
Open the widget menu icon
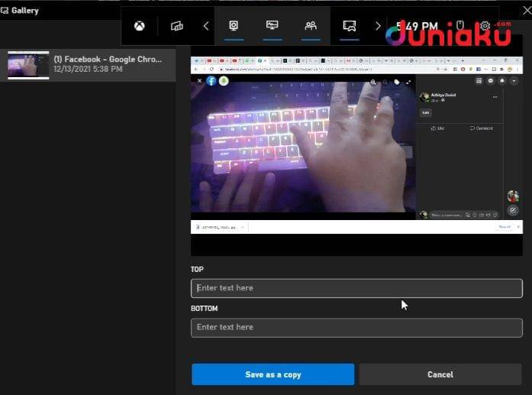click(177, 26)
